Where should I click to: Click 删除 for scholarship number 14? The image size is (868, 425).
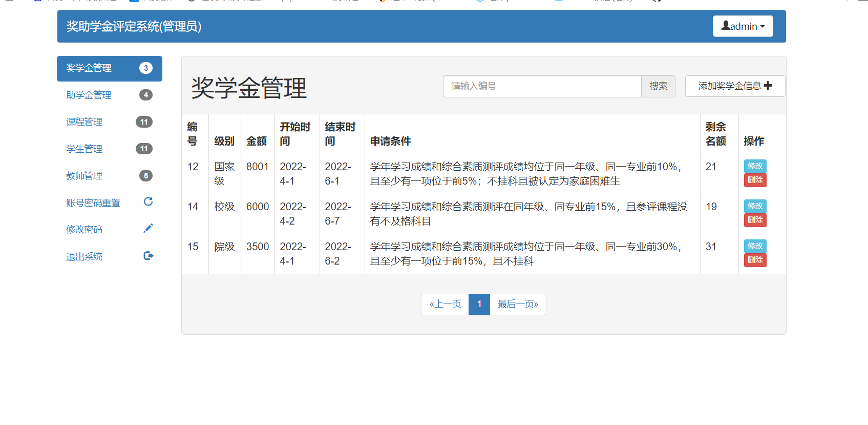[755, 220]
